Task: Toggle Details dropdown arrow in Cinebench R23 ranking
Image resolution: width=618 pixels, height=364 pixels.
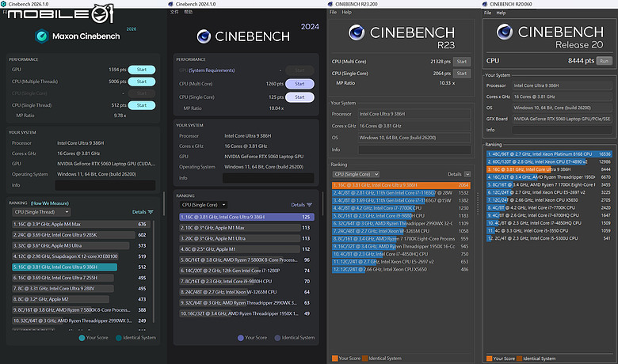Action: 467,174
